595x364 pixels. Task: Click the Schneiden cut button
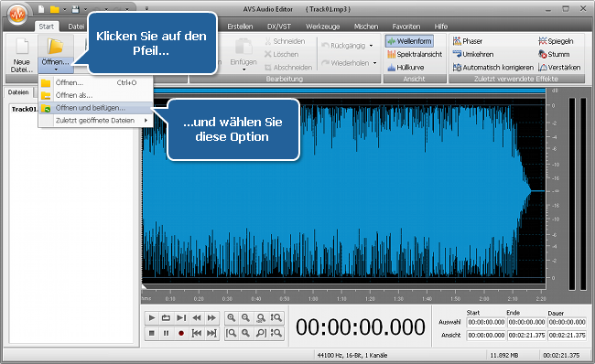pyautogui.click(x=285, y=41)
